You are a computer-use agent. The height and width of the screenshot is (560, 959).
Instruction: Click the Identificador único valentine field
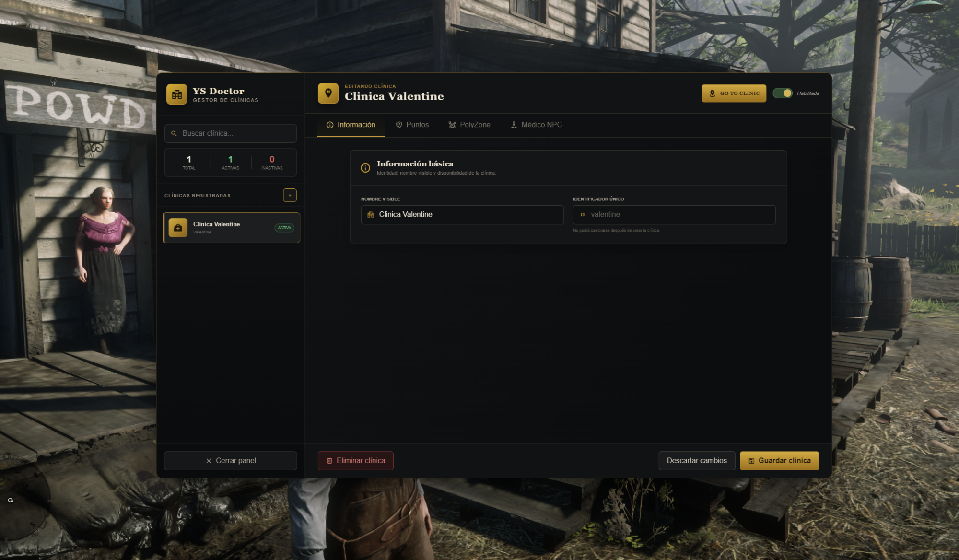click(x=674, y=215)
